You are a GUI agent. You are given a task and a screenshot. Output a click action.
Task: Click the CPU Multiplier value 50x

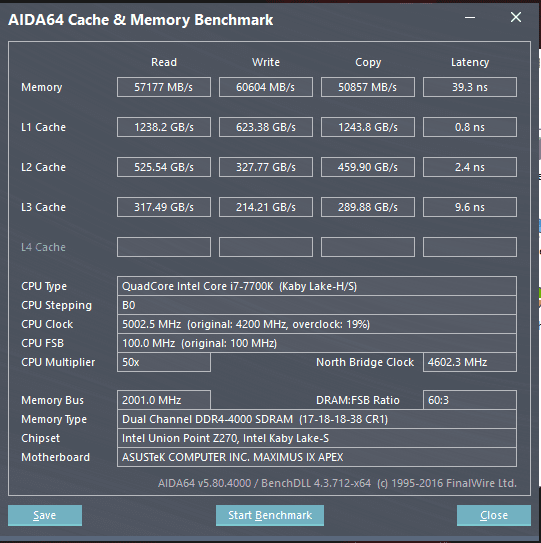pyautogui.click(x=164, y=362)
